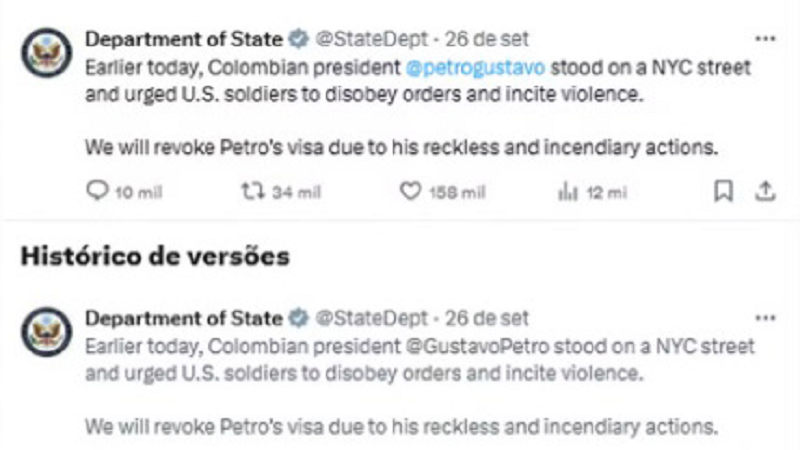
Task: Click the verified badge on the top tweet
Action: (x=298, y=39)
